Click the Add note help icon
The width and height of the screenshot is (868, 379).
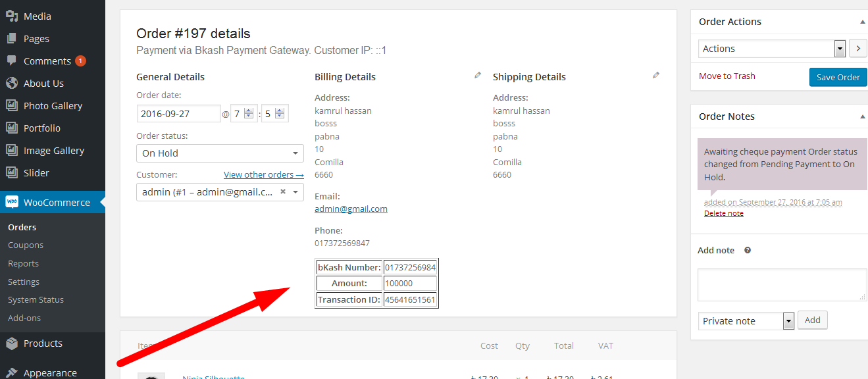click(x=748, y=250)
